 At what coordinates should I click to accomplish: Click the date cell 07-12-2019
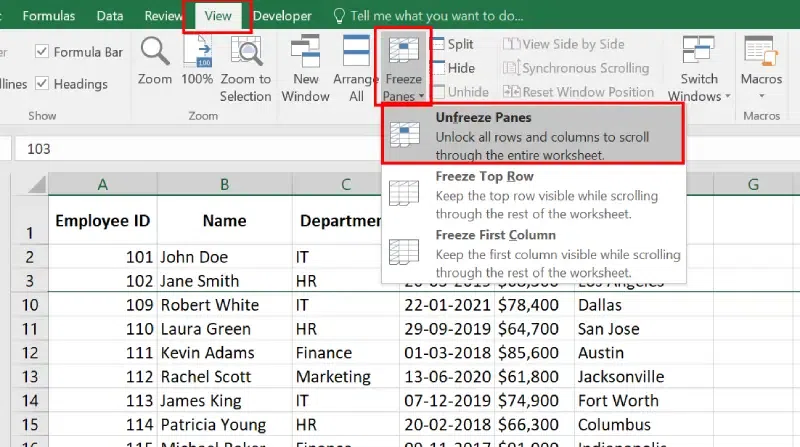447,401
